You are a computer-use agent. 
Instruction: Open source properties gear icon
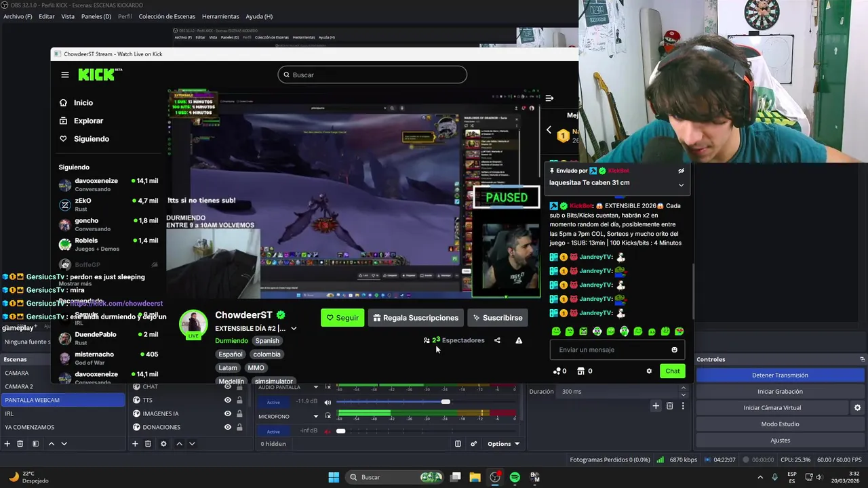tap(163, 444)
